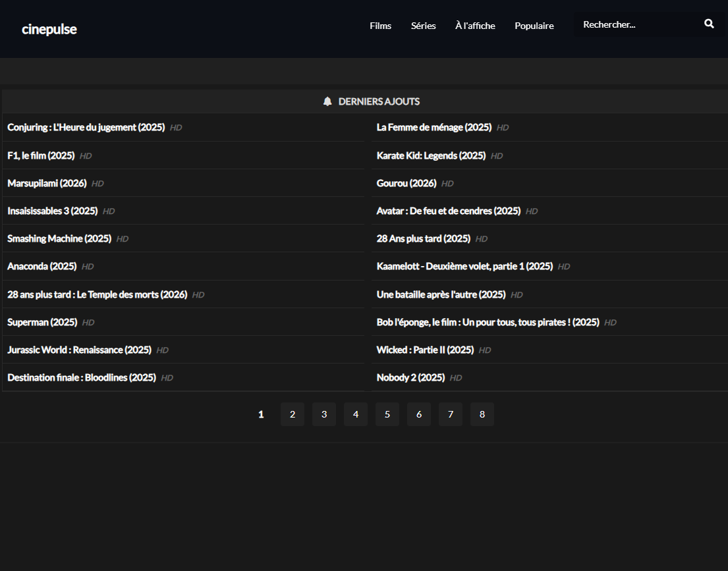The height and width of the screenshot is (571, 728).
Task: Go to the Séries section
Action: click(x=423, y=26)
